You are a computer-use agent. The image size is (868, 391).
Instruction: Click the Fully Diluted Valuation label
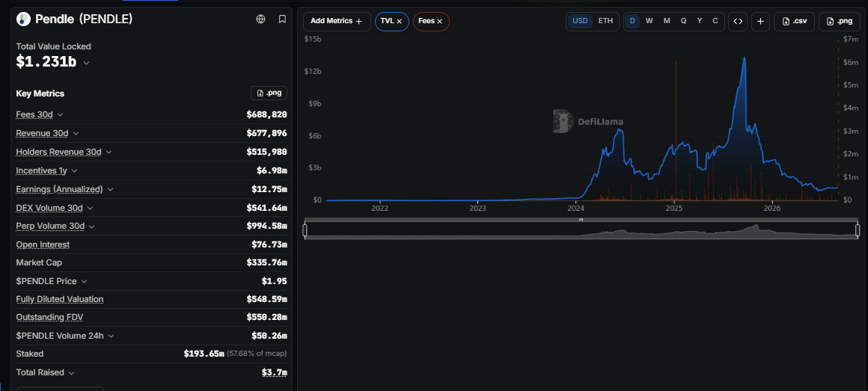coord(60,299)
